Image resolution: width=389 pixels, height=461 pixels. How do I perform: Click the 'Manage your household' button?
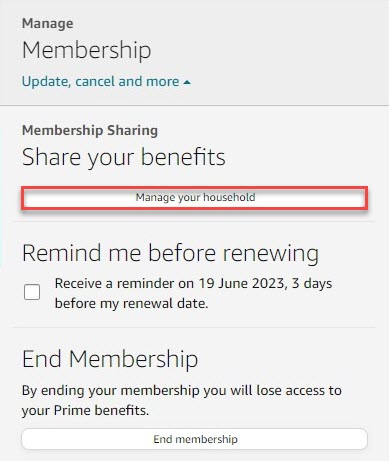coord(195,198)
